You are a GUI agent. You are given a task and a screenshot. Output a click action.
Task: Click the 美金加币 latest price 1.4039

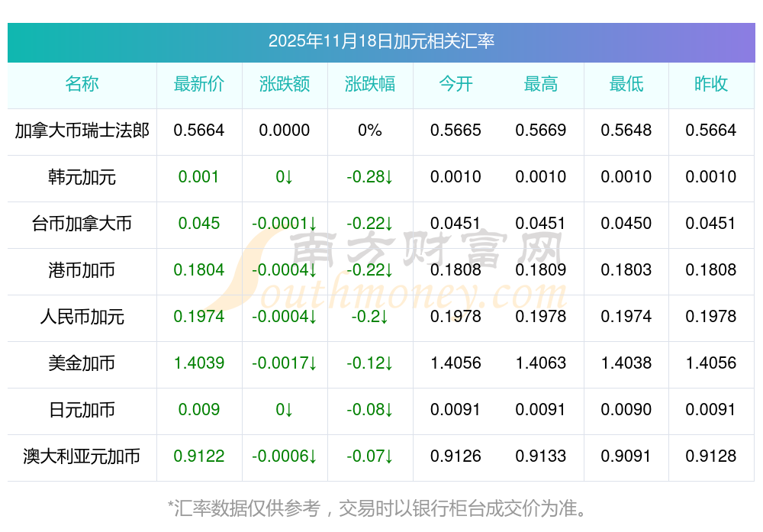(199, 363)
